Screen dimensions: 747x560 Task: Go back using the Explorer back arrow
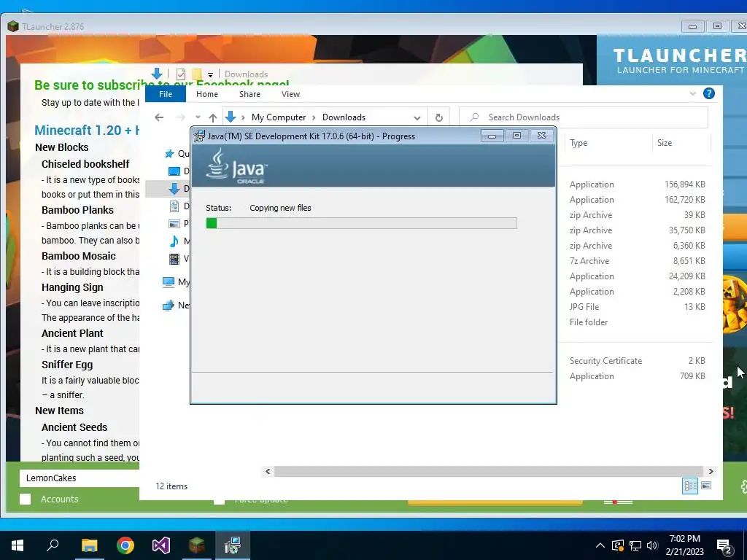(159, 117)
